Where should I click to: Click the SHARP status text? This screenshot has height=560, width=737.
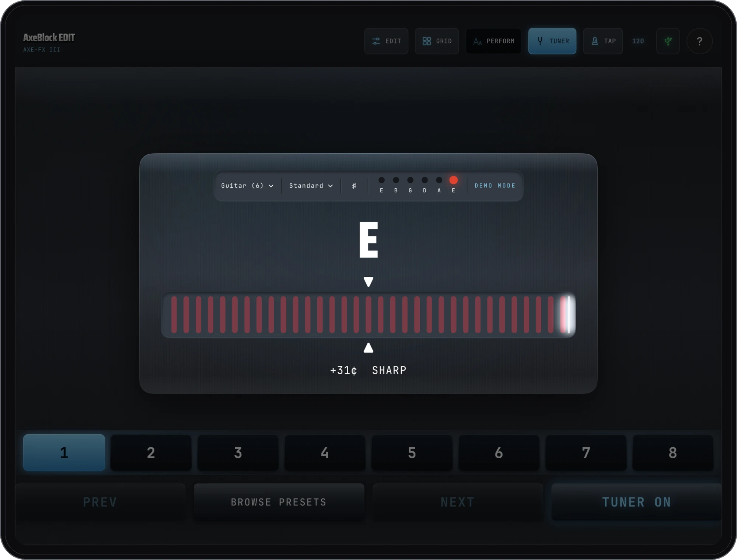pos(389,370)
